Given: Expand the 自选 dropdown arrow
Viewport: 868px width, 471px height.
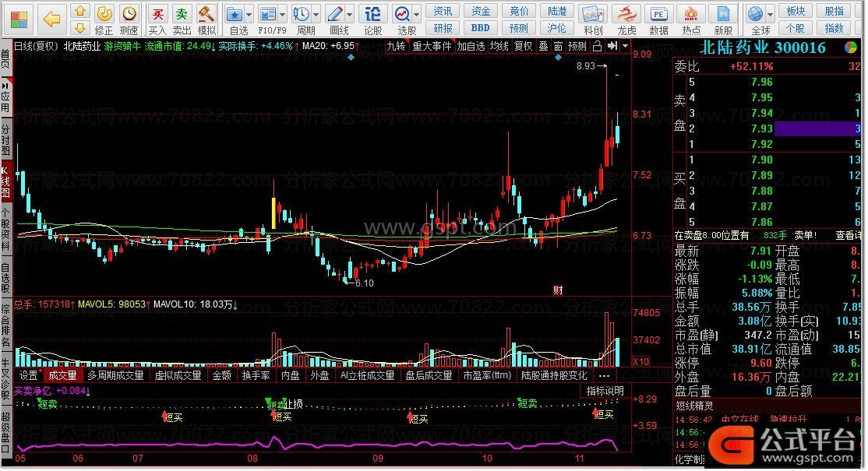Looking at the screenshot, I should [249, 14].
